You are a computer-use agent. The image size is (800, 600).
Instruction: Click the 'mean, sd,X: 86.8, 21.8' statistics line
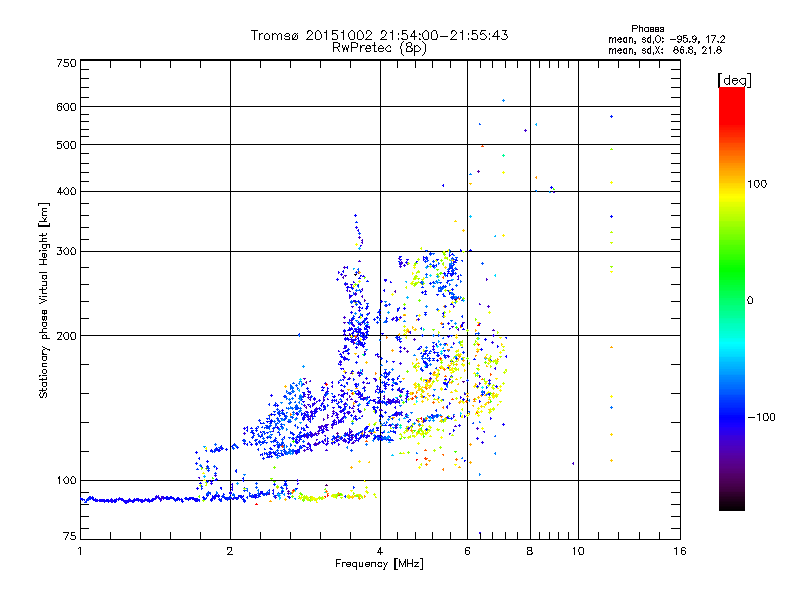click(x=665, y=50)
